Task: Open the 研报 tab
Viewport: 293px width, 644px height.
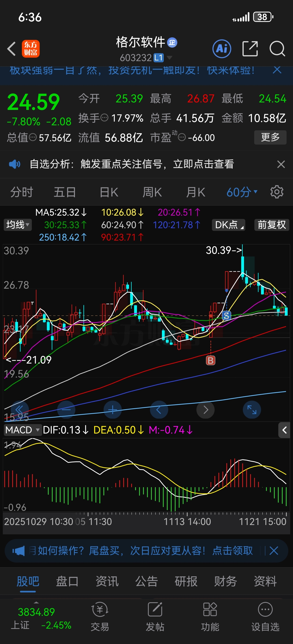Action: pos(186,581)
